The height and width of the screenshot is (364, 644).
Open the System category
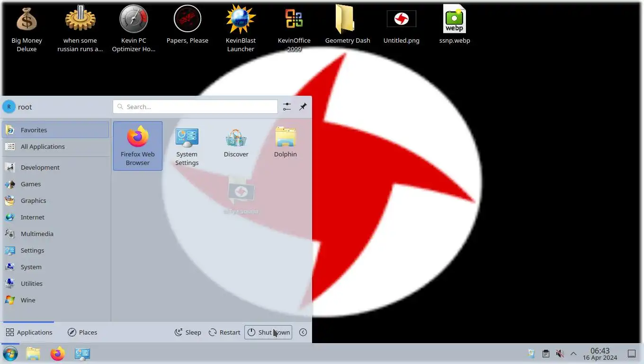[x=56, y=267]
